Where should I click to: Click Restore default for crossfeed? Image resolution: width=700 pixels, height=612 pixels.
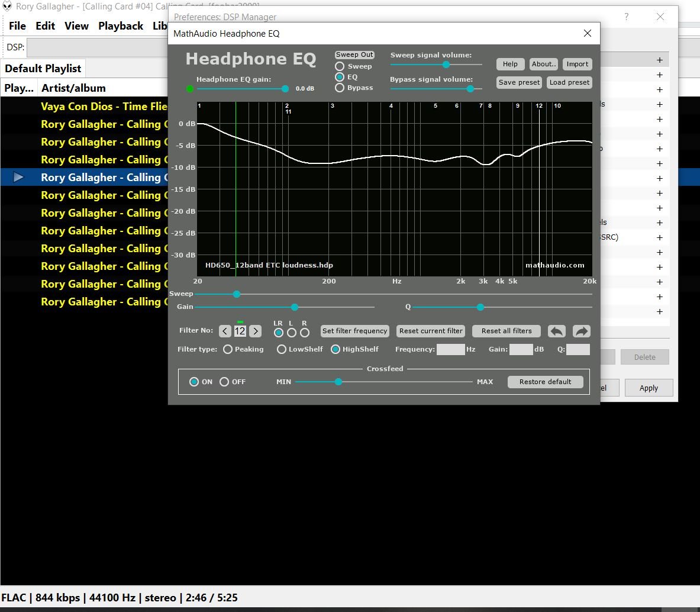tap(545, 382)
